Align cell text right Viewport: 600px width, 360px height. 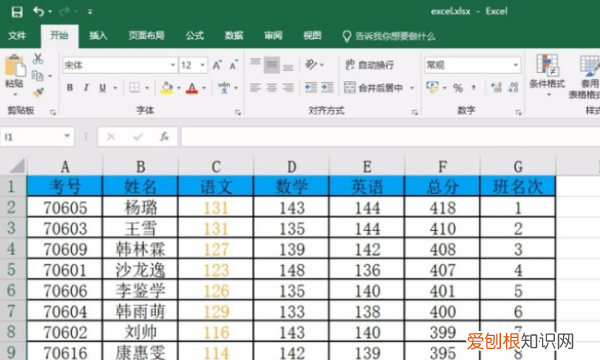coord(288,88)
